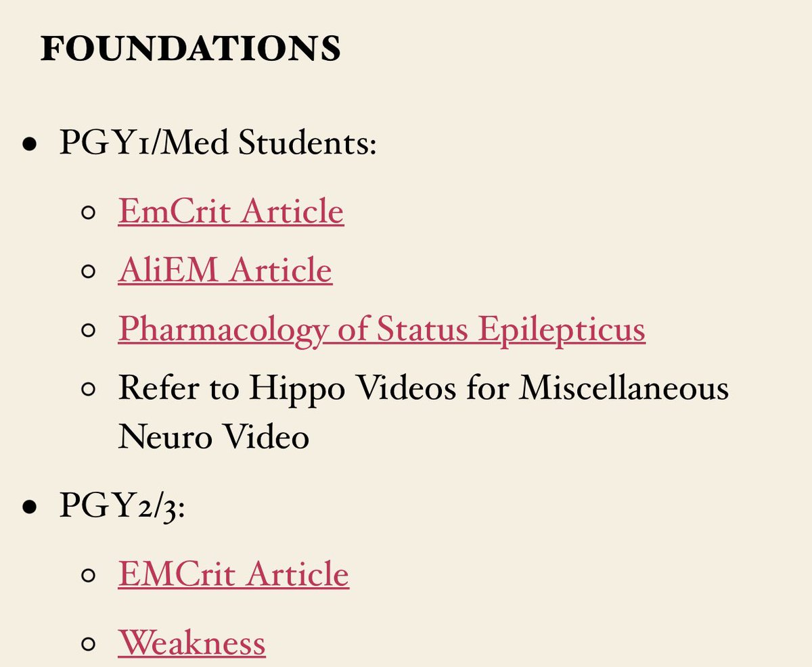
Task: Click the Neuro Video text line
Action: click(214, 438)
